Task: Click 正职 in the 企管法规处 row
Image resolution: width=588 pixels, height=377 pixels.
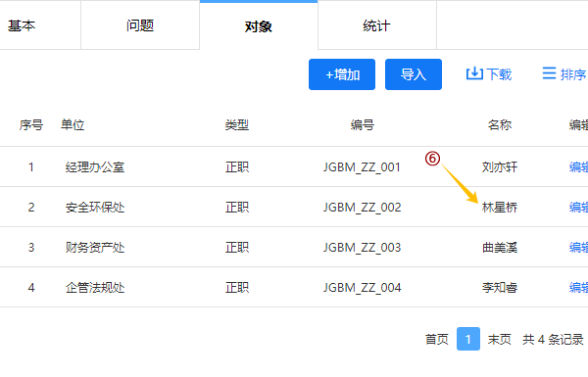Action: (237, 288)
